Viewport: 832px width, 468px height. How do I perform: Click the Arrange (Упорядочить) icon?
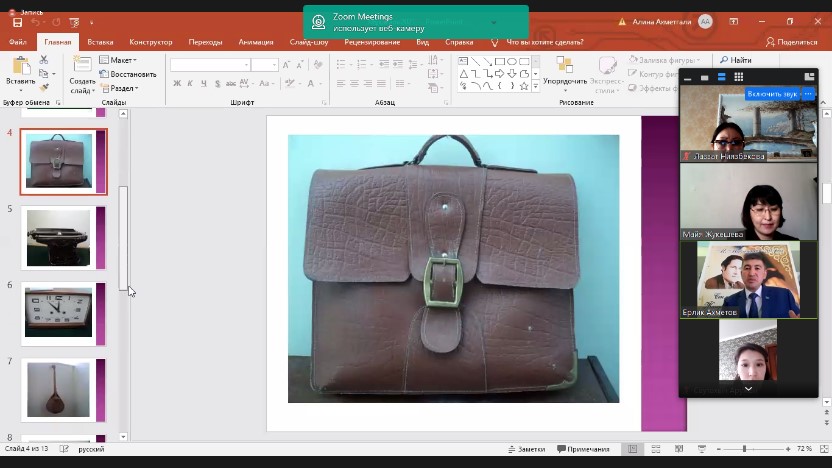[x=564, y=67]
